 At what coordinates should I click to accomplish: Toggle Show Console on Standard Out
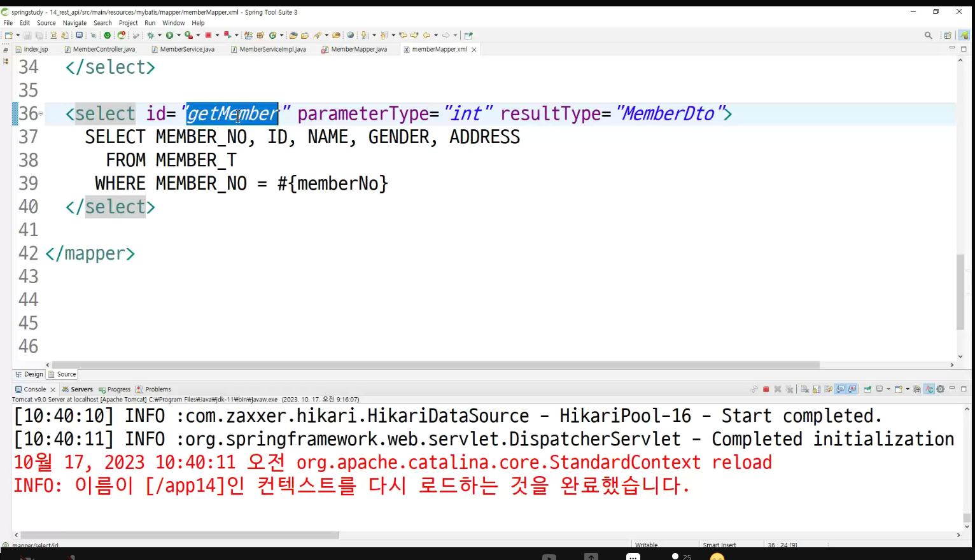841,389
